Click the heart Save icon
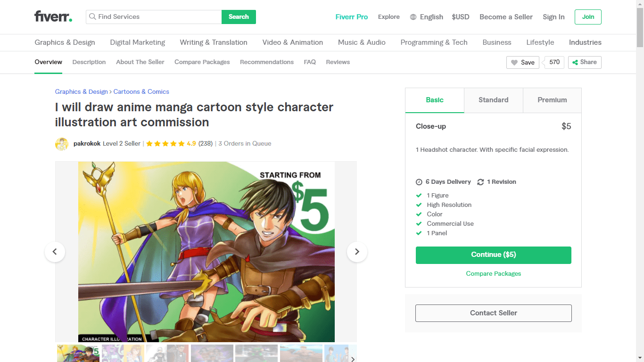The image size is (644, 362). (x=514, y=62)
